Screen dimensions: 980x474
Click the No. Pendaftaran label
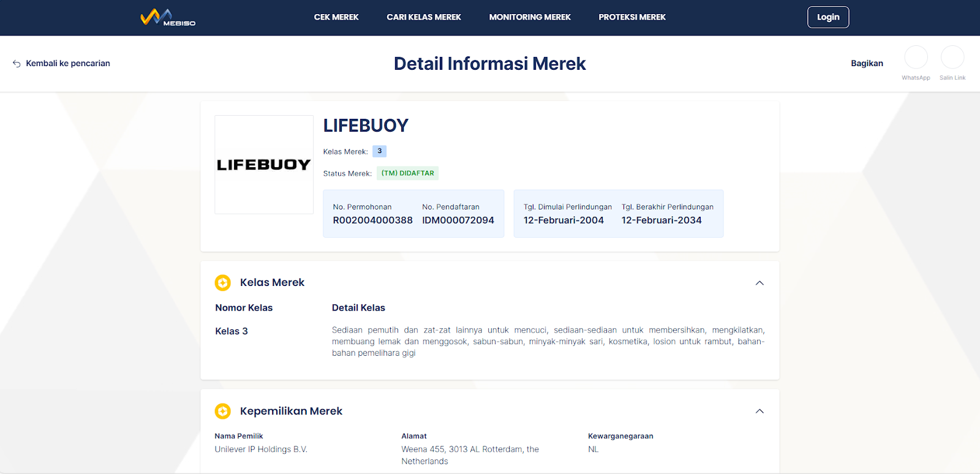(451, 207)
